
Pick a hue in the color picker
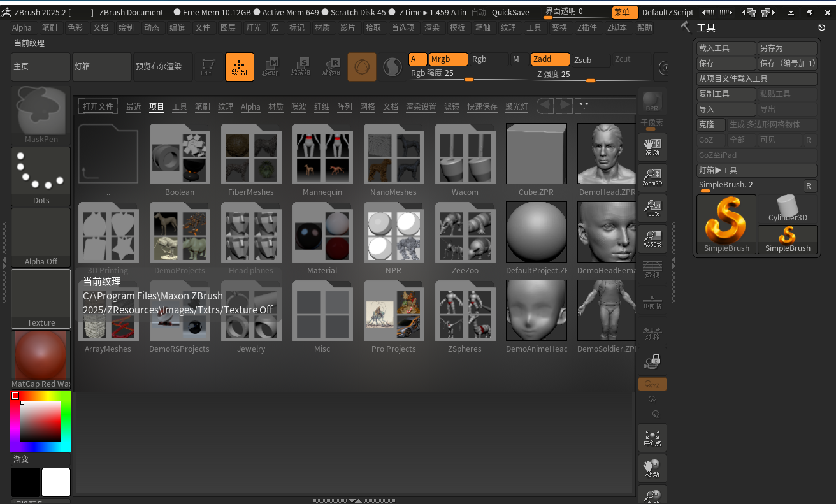coord(41,421)
